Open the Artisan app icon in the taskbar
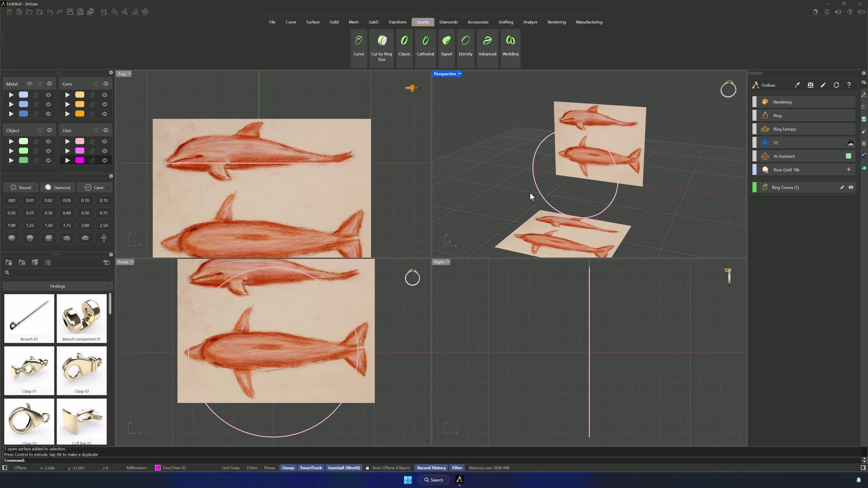 click(x=459, y=480)
